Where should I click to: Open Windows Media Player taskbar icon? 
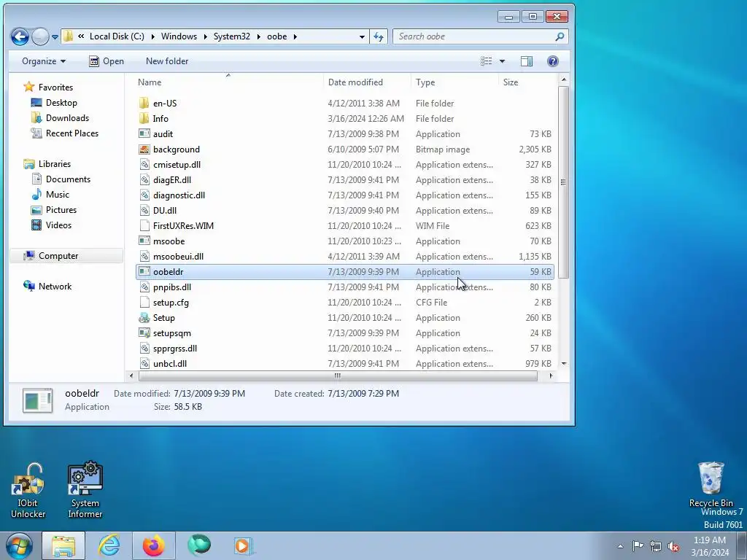pos(243,545)
